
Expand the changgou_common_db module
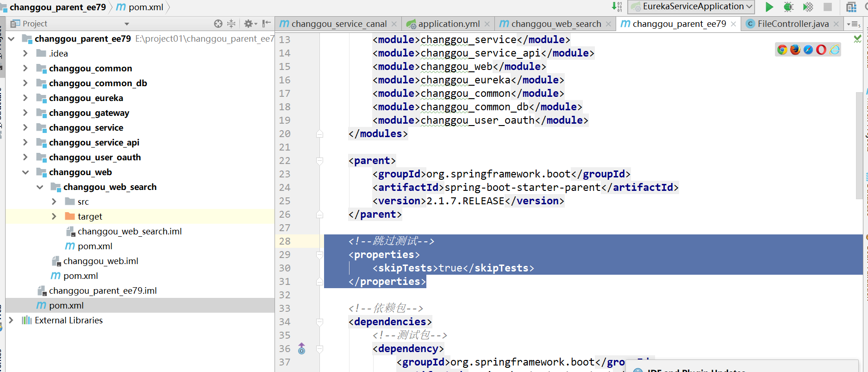pos(25,83)
